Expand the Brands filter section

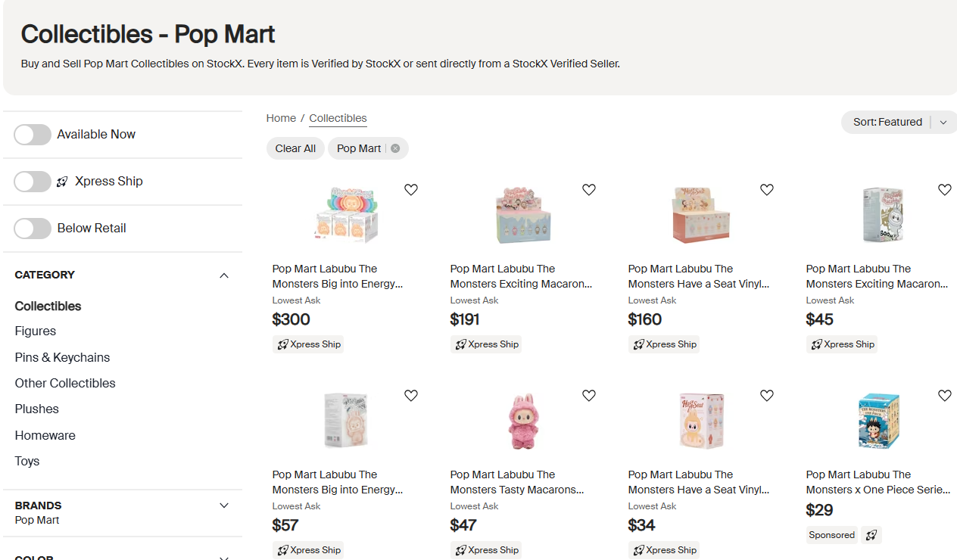(x=224, y=506)
